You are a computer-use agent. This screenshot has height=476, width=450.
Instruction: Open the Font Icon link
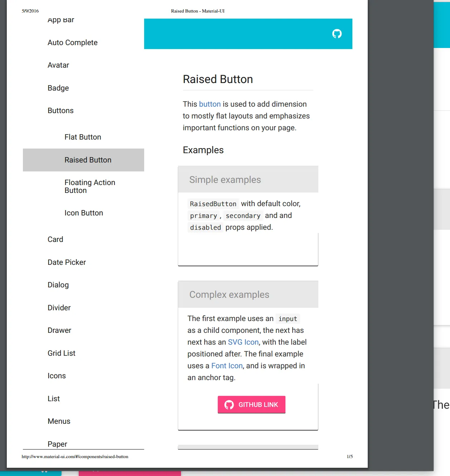point(227,366)
